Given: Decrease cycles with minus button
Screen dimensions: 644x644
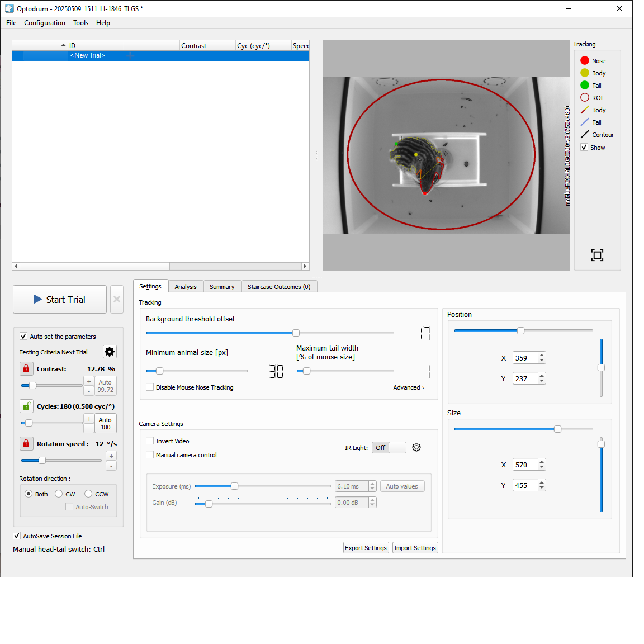Looking at the screenshot, I should 89,428.
